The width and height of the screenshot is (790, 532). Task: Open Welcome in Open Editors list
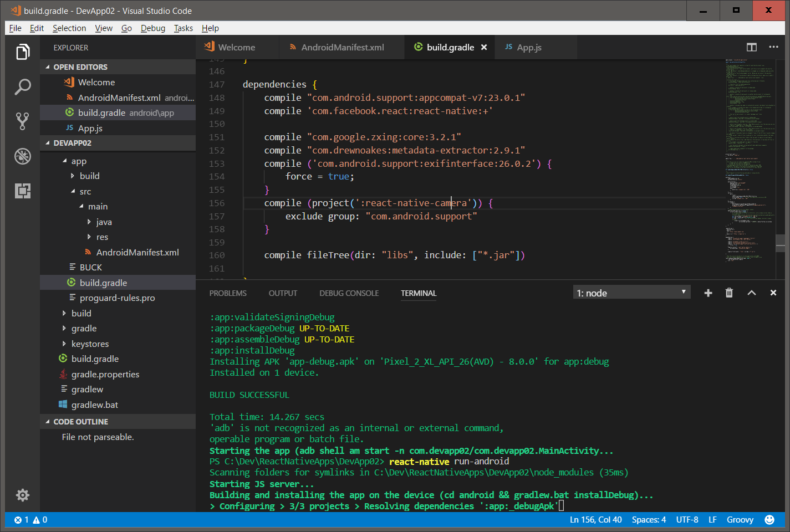coord(118,83)
